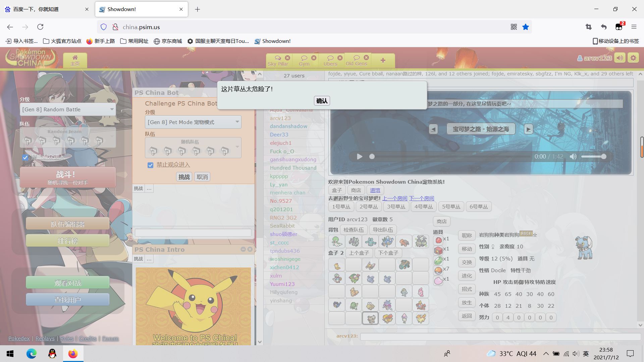Open Random team selector on main menu

pos(68,137)
